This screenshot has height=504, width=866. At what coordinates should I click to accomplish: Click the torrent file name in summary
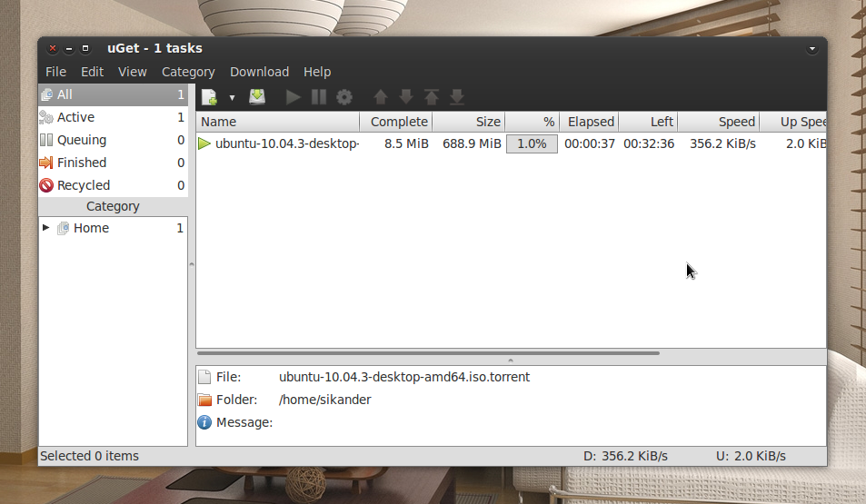(x=404, y=377)
